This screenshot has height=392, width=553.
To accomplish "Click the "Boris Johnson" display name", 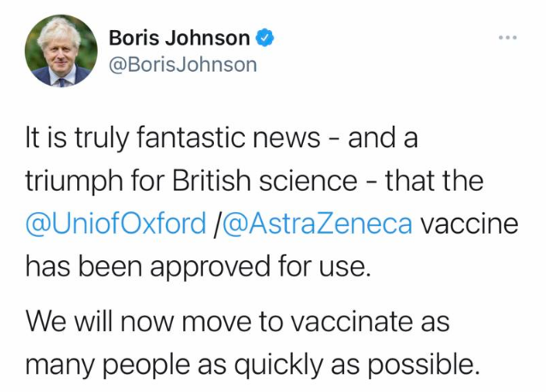I will tap(180, 39).
